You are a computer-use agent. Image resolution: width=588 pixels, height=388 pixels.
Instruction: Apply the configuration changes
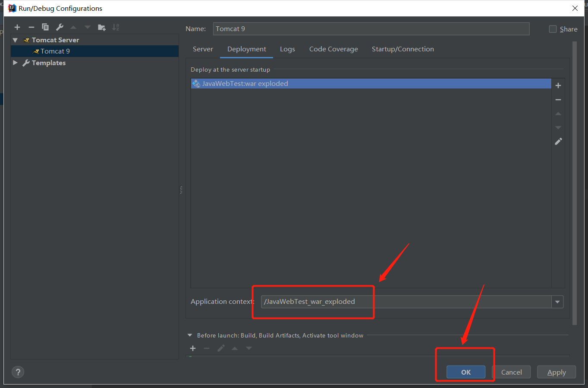[556, 372]
